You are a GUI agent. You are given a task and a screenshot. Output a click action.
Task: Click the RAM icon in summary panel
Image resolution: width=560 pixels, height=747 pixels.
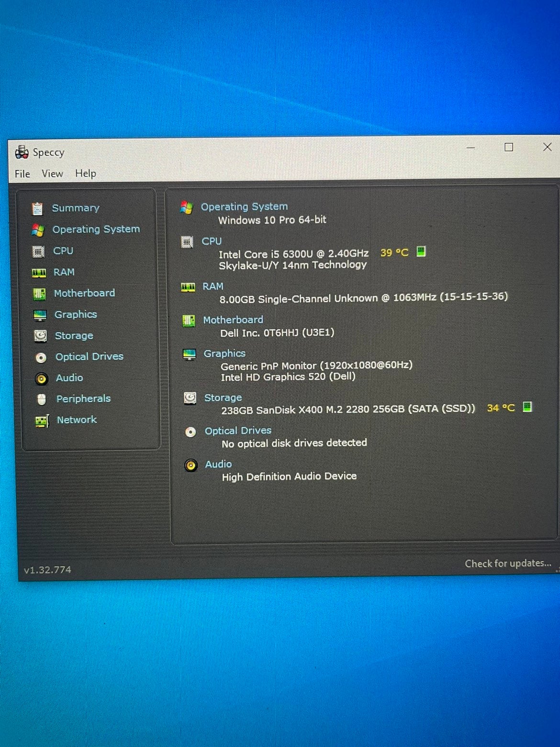[188, 287]
